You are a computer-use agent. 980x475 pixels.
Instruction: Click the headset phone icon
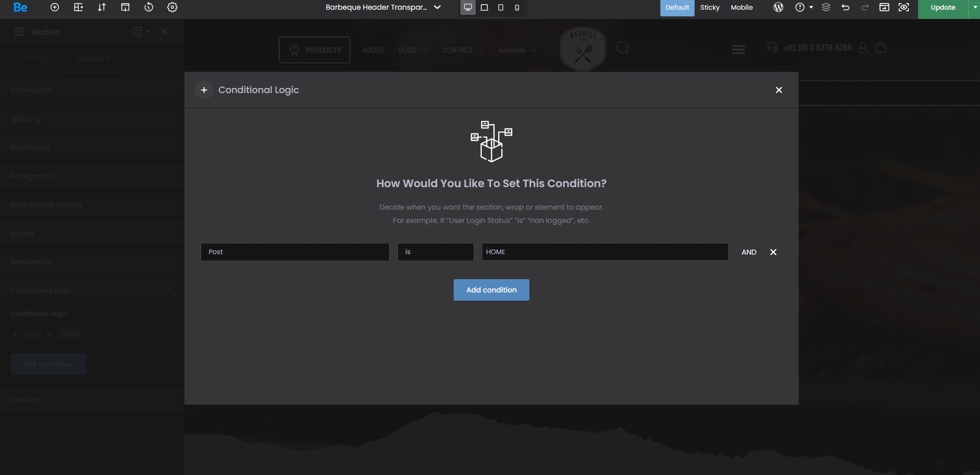772,48
